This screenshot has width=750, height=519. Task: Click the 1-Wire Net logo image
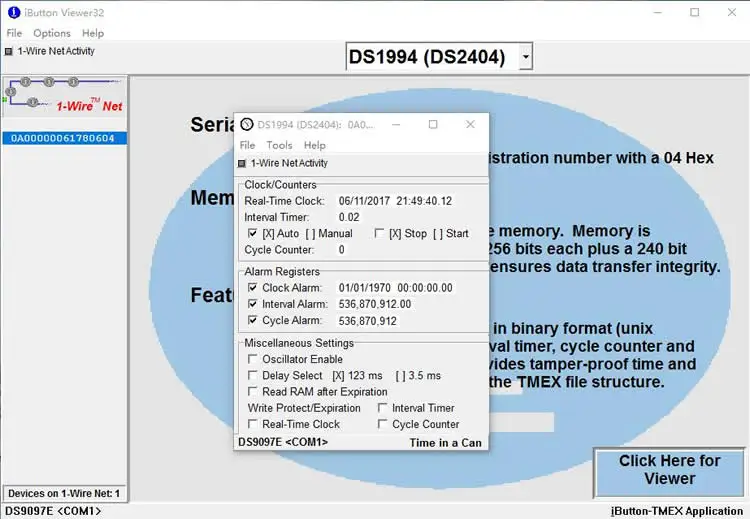click(65, 96)
